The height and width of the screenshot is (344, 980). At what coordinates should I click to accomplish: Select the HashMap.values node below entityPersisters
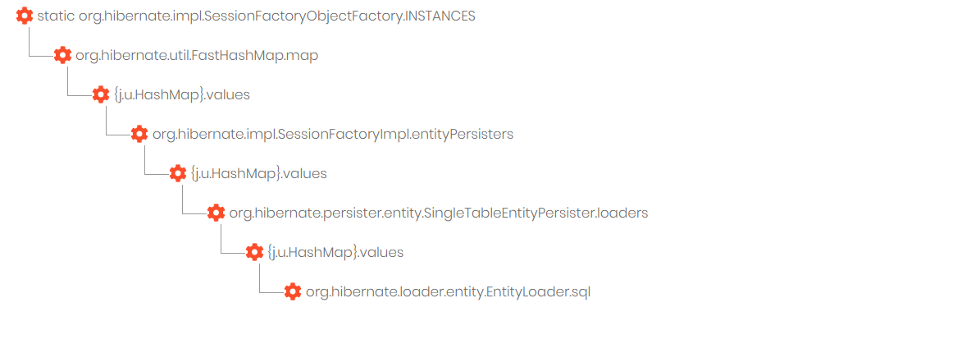click(x=258, y=173)
